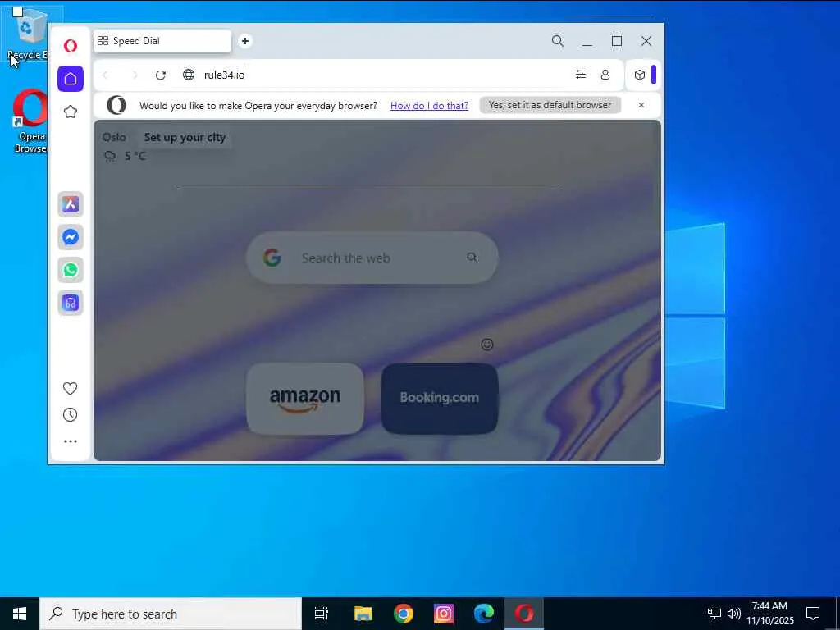Launch Google Chrome from the taskbar
840x630 pixels.
click(x=403, y=614)
